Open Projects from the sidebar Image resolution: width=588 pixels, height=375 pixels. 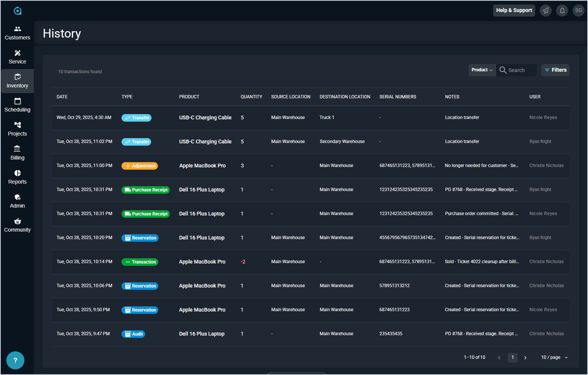[x=17, y=129]
